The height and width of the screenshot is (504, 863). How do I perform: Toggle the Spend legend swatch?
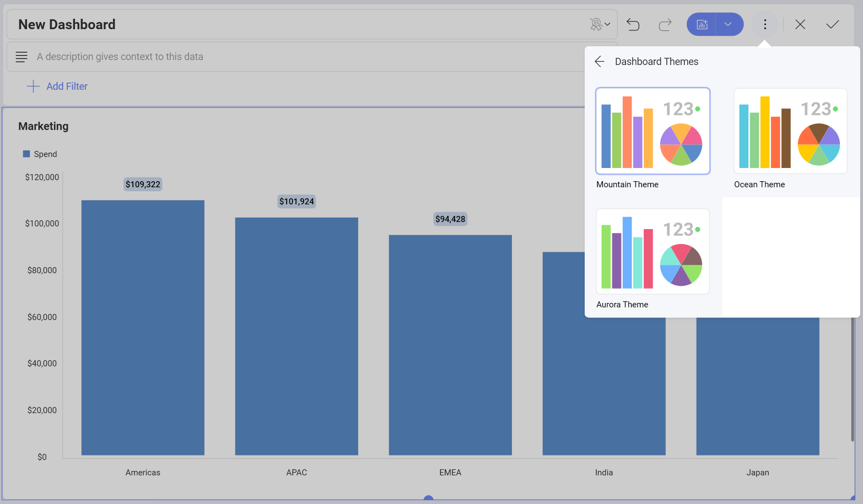[26, 154]
